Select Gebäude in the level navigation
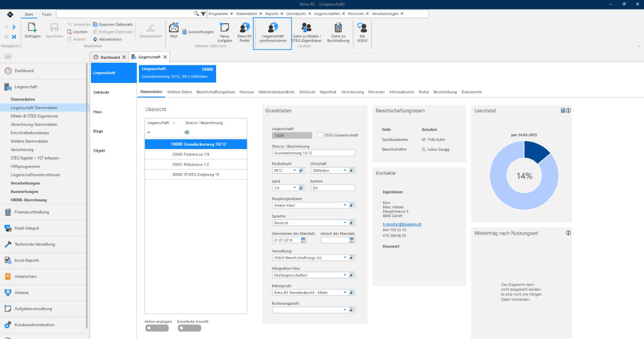 pyautogui.click(x=101, y=92)
